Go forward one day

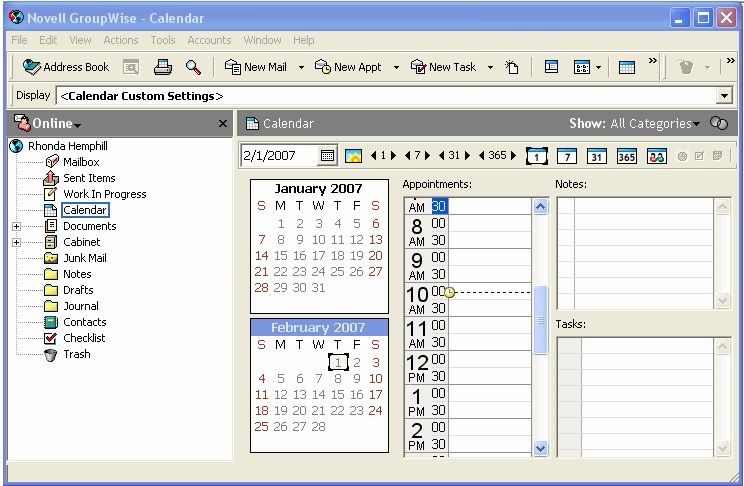click(x=393, y=155)
